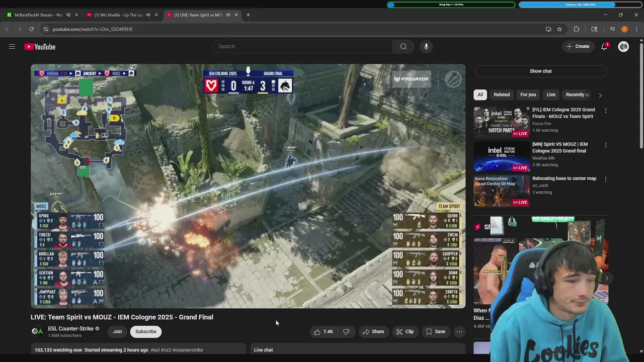Expand Shorts shelf with the next arrow
The height and width of the screenshot is (362, 644).
[x=607, y=278]
